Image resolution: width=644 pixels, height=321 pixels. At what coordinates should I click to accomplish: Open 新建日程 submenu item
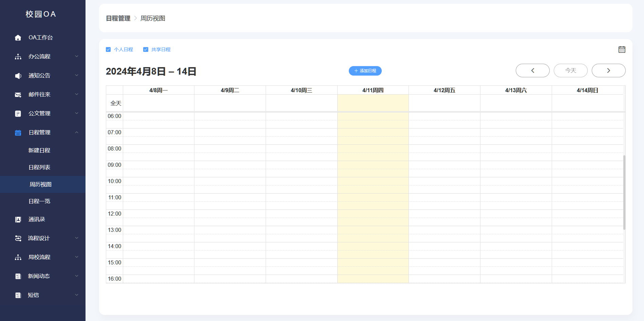(43, 151)
